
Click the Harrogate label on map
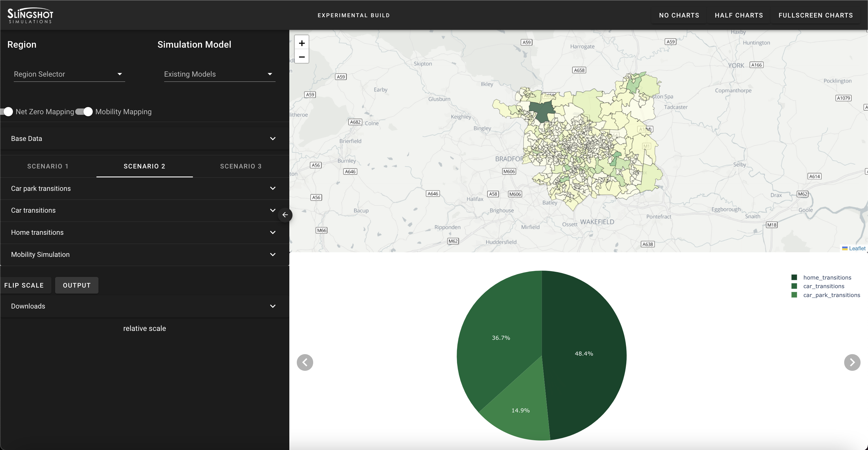582,46
